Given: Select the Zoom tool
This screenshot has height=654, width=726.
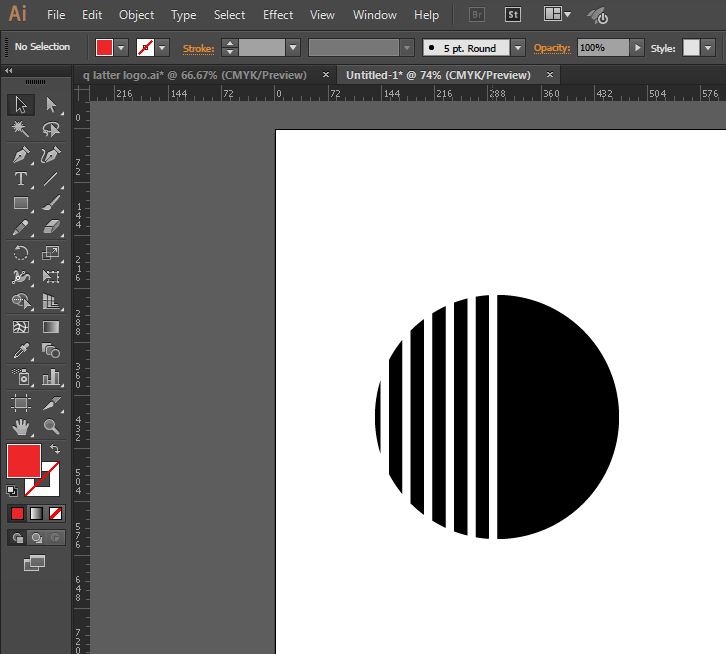Looking at the screenshot, I should click(51, 427).
